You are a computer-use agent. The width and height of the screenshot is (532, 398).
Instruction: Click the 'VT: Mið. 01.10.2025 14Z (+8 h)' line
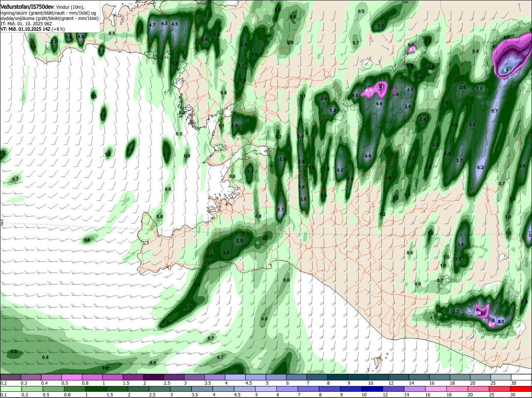tap(32, 29)
